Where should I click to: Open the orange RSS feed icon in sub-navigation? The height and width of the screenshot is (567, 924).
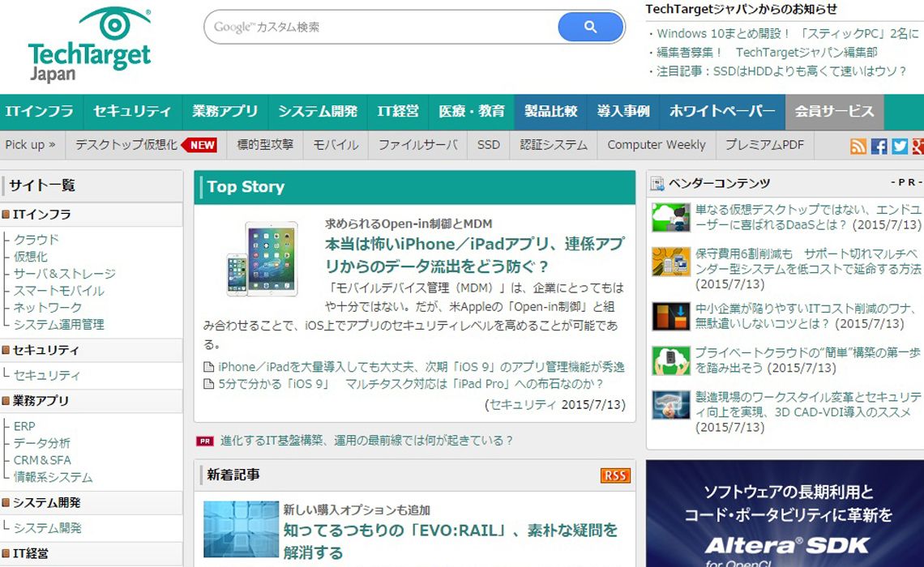pos(858,146)
